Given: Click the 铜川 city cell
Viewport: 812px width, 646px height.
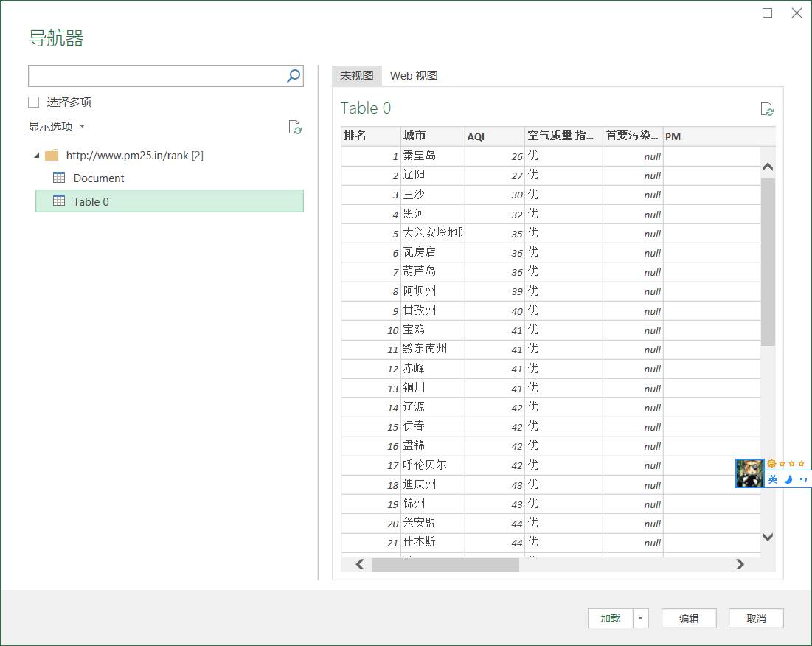Looking at the screenshot, I should (x=432, y=387).
